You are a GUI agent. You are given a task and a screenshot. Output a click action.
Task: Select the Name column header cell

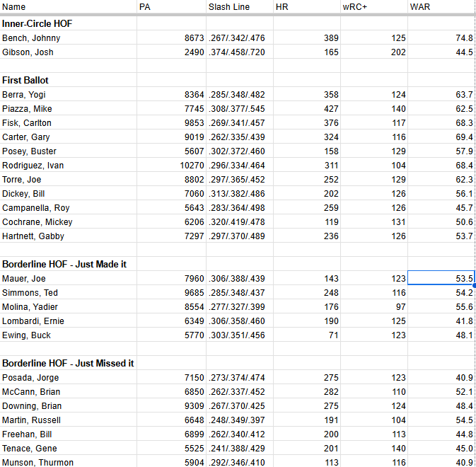pyautogui.click(x=69, y=7)
